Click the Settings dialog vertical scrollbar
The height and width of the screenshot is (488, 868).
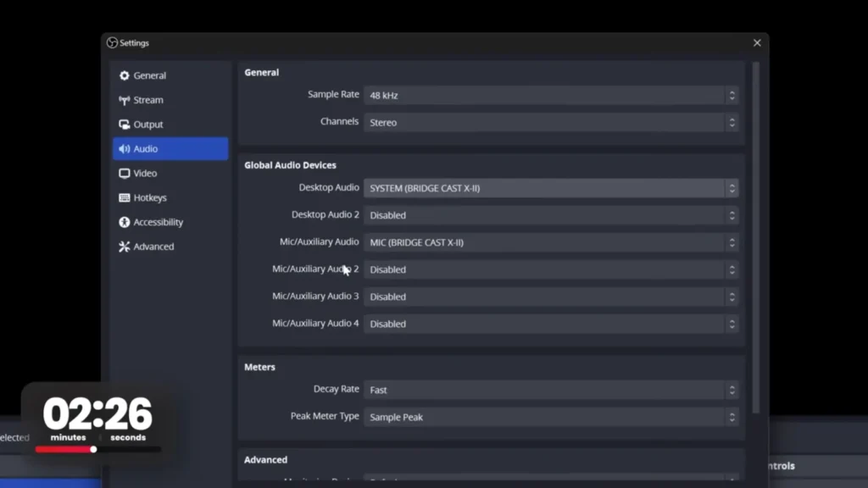(756, 238)
